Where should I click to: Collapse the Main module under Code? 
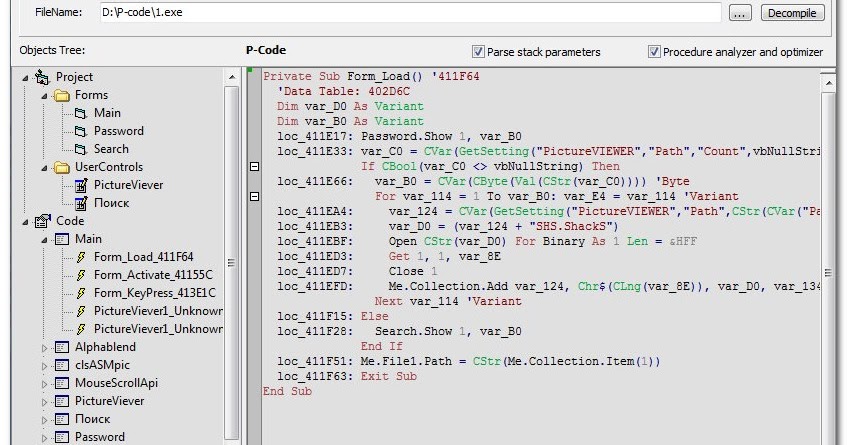(x=44, y=240)
